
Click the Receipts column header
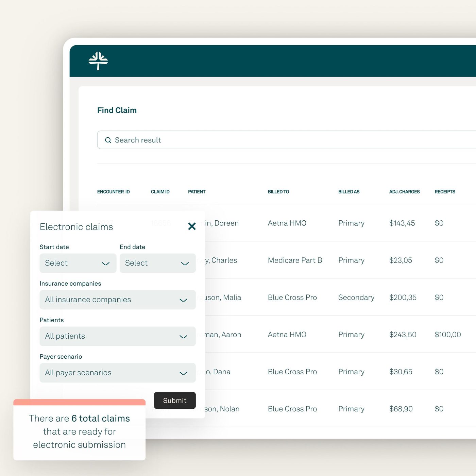click(445, 192)
